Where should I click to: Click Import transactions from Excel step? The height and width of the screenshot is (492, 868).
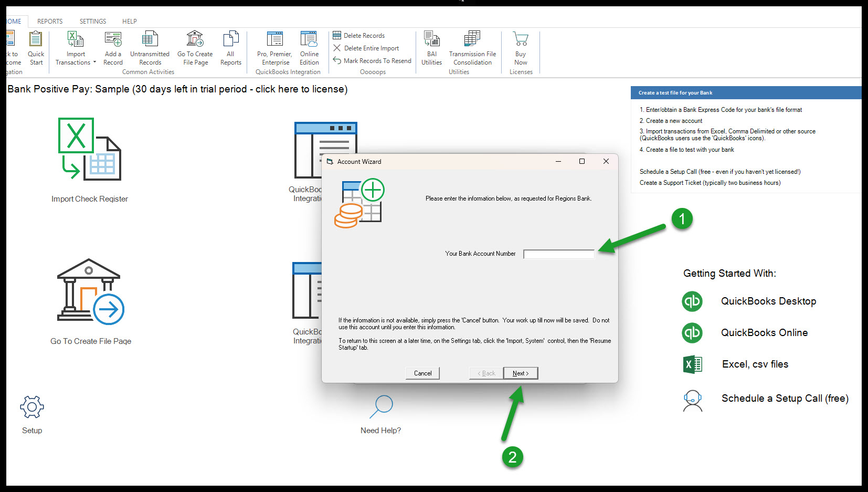tap(727, 135)
